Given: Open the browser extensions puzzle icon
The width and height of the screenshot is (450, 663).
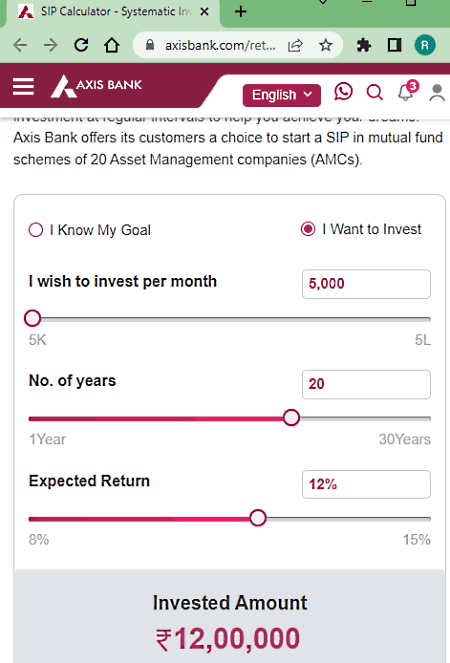Looking at the screenshot, I should tap(363, 45).
